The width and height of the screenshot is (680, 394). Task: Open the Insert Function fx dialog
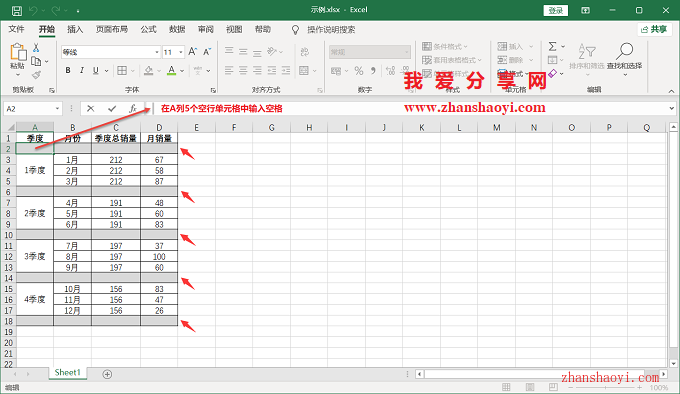(133, 108)
